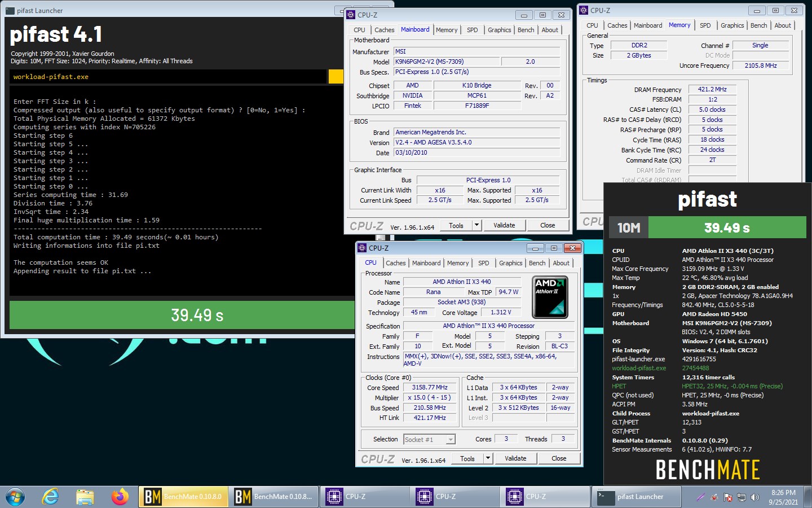Viewport: 812px width, 508px height.
Task: Activate the third CPU-Z taskbar button
Action: pyautogui.click(x=545, y=497)
